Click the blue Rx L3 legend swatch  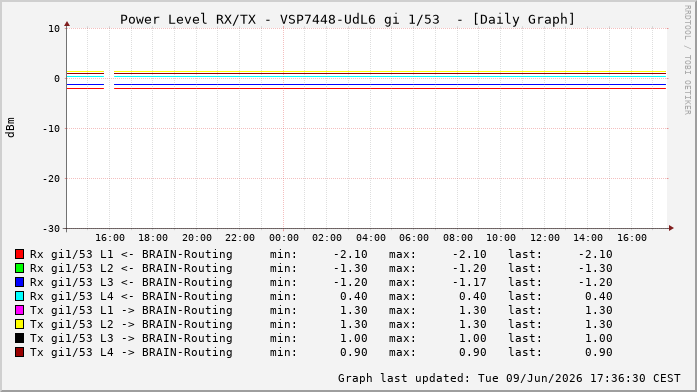[19, 282]
